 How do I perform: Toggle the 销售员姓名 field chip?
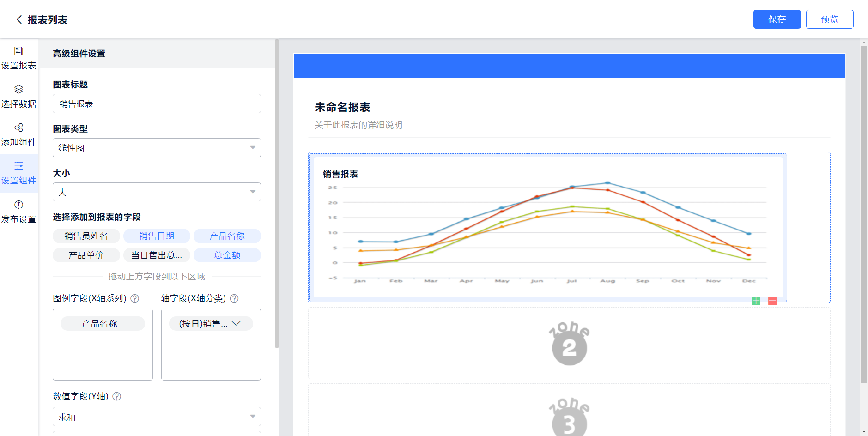(x=86, y=236)
